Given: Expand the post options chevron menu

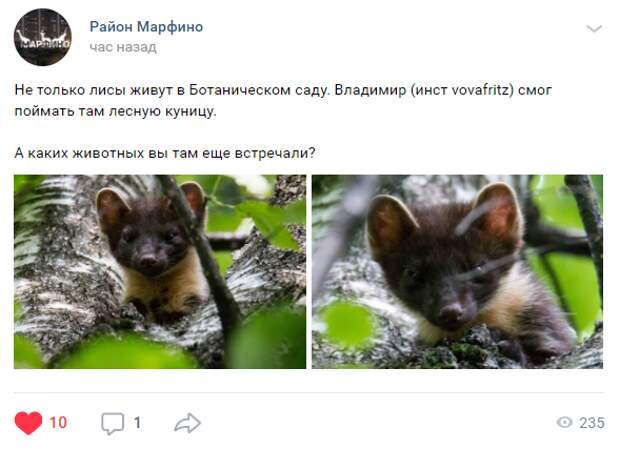Looking at the screenshot, I should (x=594, y=28).
